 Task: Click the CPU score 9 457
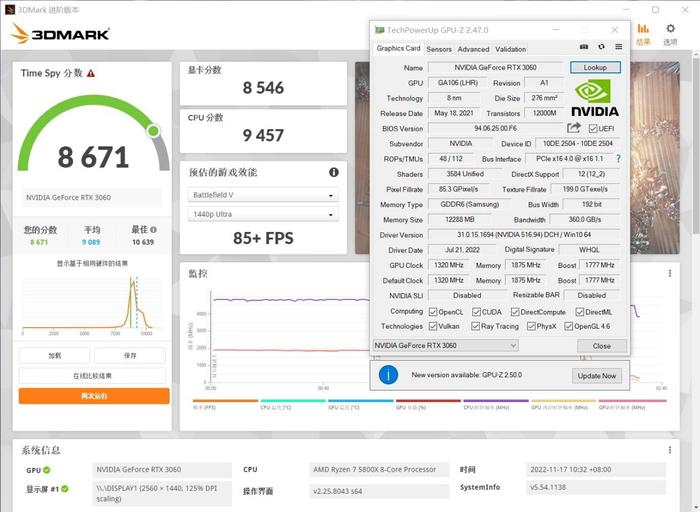point(263,135)
